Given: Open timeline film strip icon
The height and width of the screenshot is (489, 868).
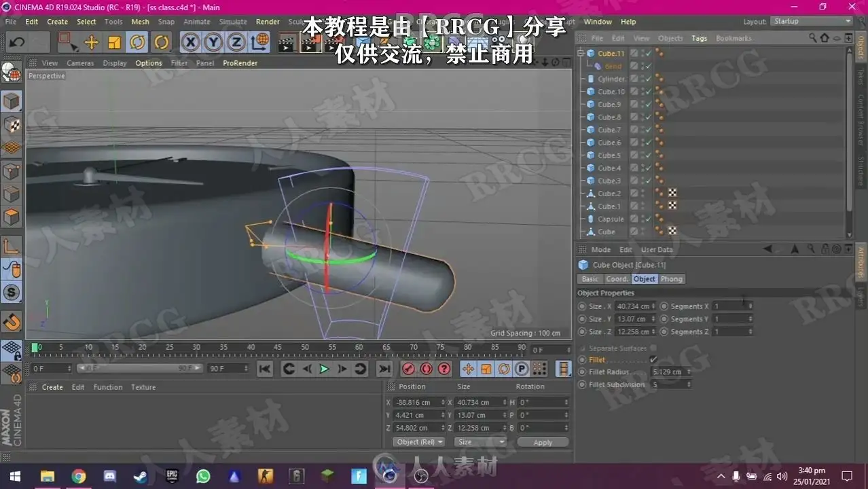Looking at the screenshot, I should point(564,369).
